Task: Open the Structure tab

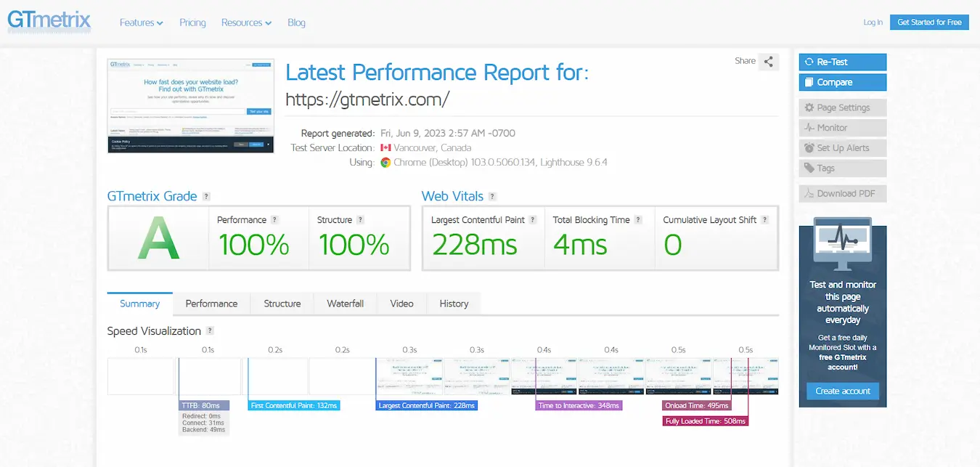Action: (282, 304)
